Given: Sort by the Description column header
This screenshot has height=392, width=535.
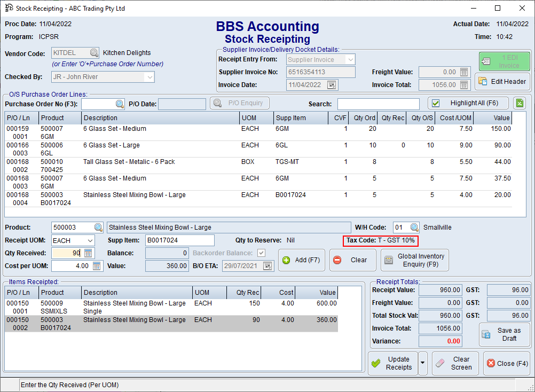Looking at the screenshot, I should pyautogui.click(x=160, y=118).
